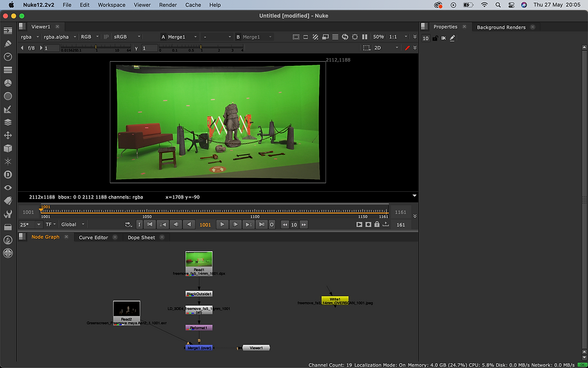
Task: Open the Merge nodes menu (layers icon)
Action: tap(7, 122)
